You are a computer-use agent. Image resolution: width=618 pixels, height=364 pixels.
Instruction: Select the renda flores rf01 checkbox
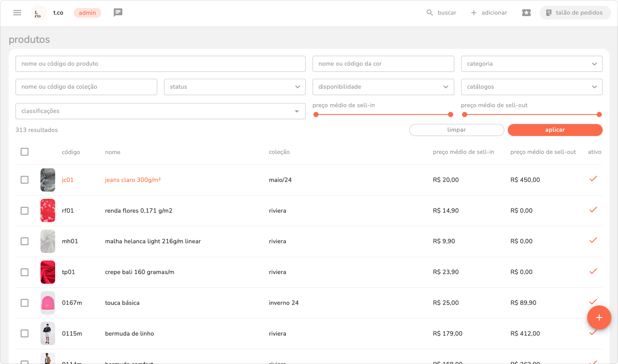pos(25,210)
